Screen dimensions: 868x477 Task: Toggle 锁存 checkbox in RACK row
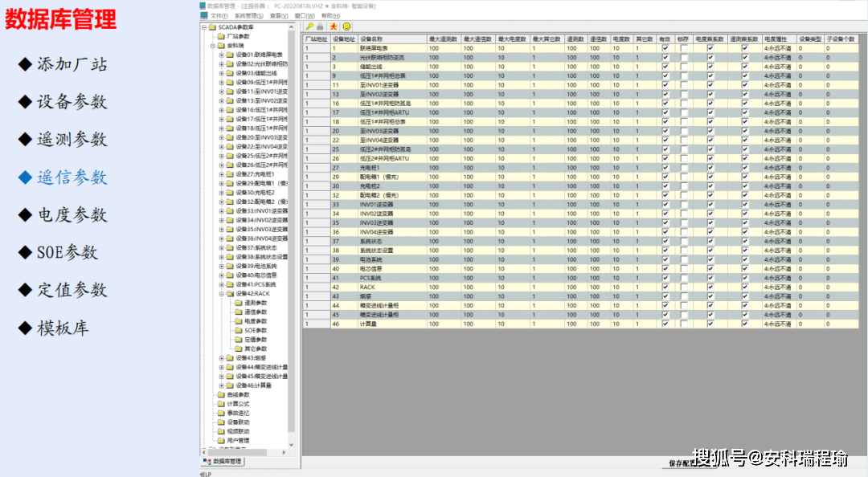point(684,287)
